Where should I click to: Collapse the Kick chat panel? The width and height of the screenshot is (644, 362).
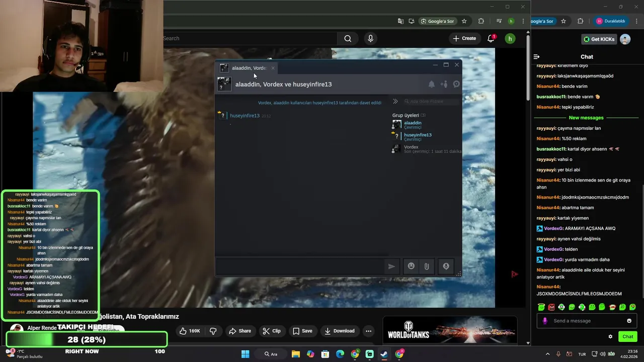[536, 57]
